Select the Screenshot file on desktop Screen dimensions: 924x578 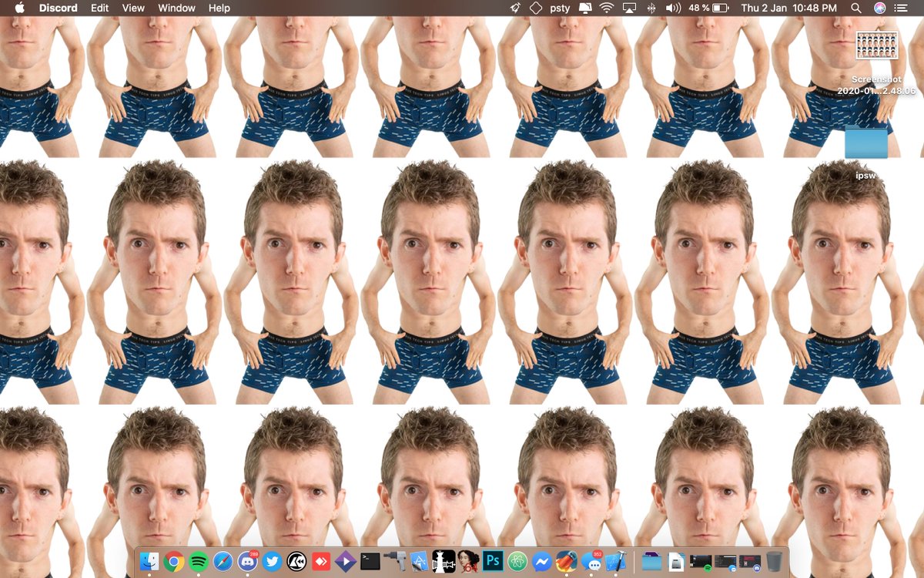pyautogui.click(x=877, y=63)
